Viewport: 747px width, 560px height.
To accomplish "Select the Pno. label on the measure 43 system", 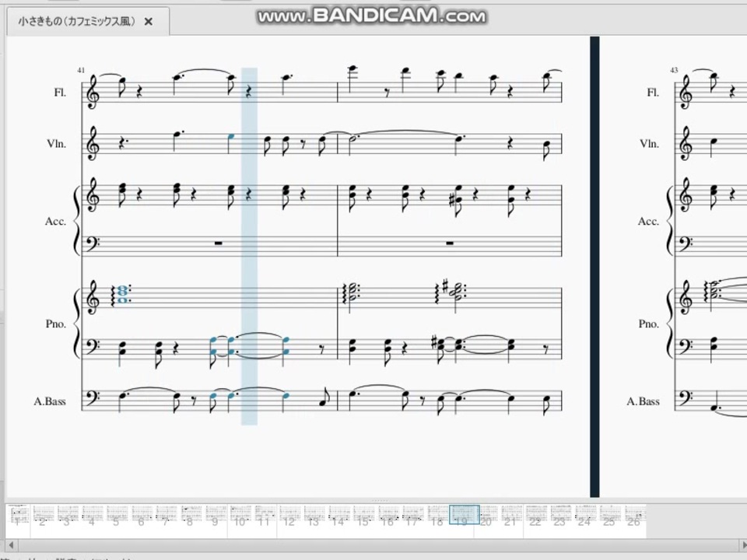I will pyautogui.click(x=649, y=324).
